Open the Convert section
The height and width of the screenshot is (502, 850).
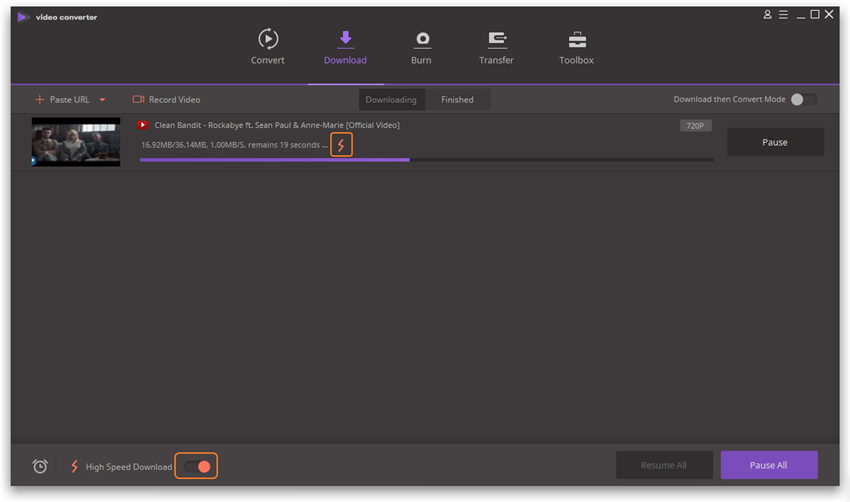pyautogui.click(x=267, y=47)
